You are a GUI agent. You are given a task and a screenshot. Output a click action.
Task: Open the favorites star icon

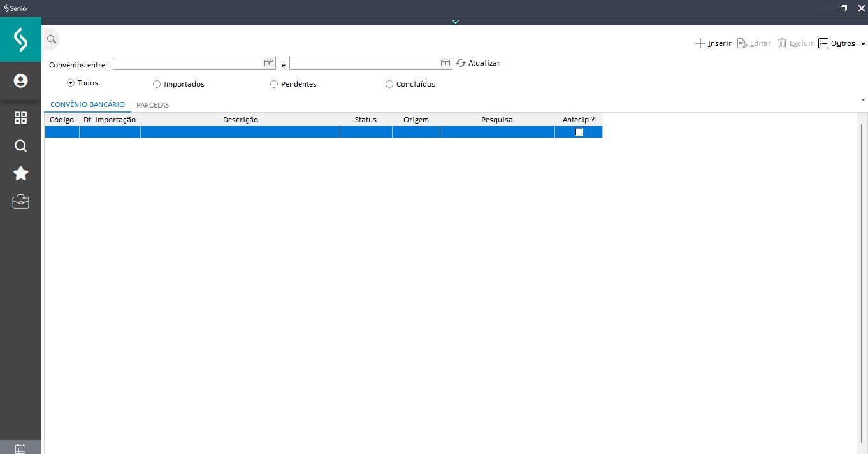pos(20,173)
